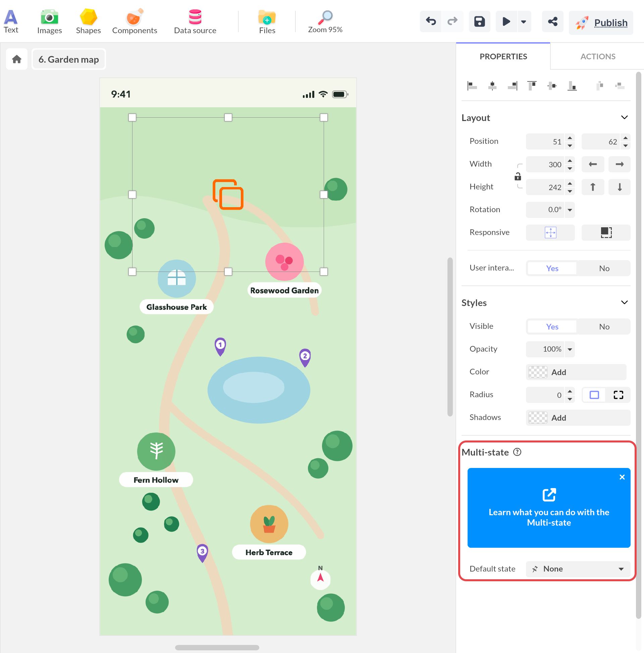
Task: Open the Rotation dropdown
Action: click(570, 210)
